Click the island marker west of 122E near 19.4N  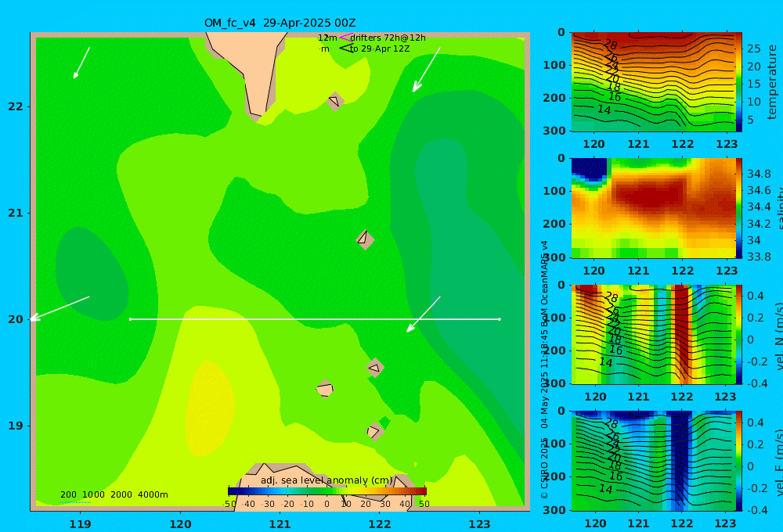tap(325, 389)
